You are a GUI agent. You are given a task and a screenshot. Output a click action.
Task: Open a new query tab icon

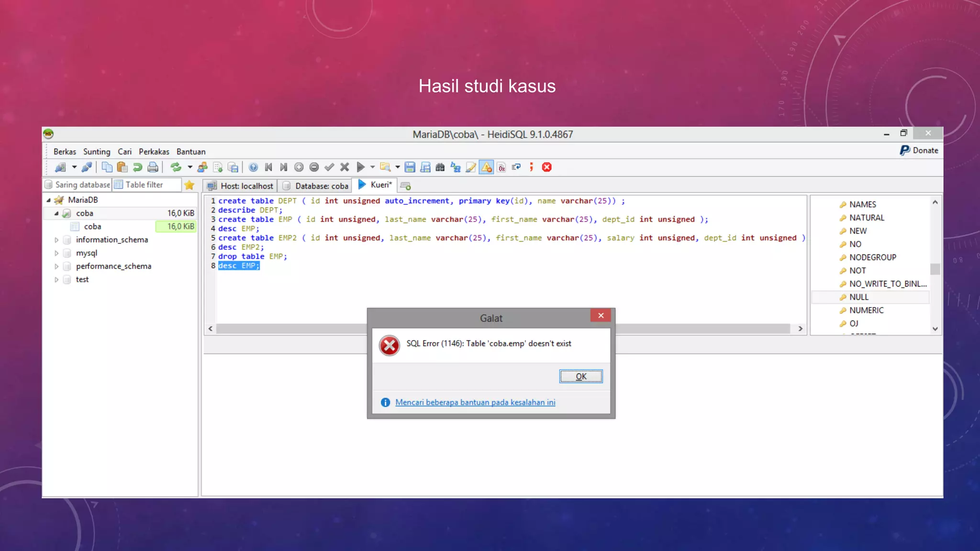(x=405, y=186)
